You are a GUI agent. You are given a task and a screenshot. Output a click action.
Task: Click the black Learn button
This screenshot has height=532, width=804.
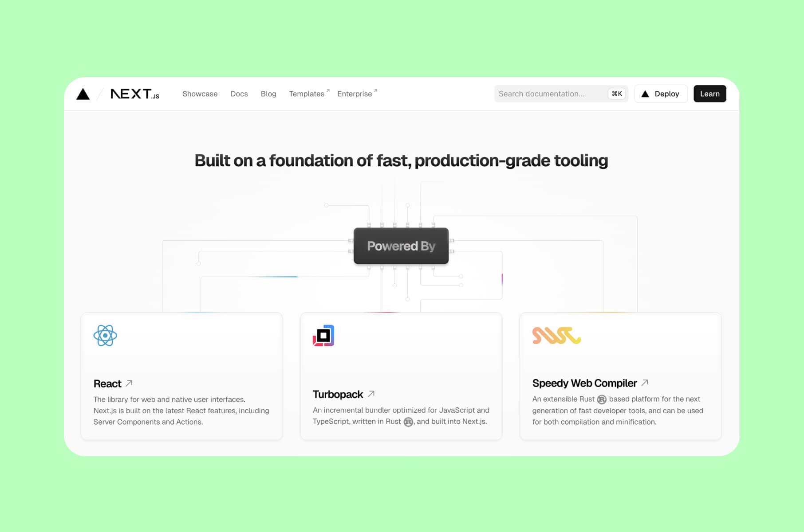pos(709,94)
